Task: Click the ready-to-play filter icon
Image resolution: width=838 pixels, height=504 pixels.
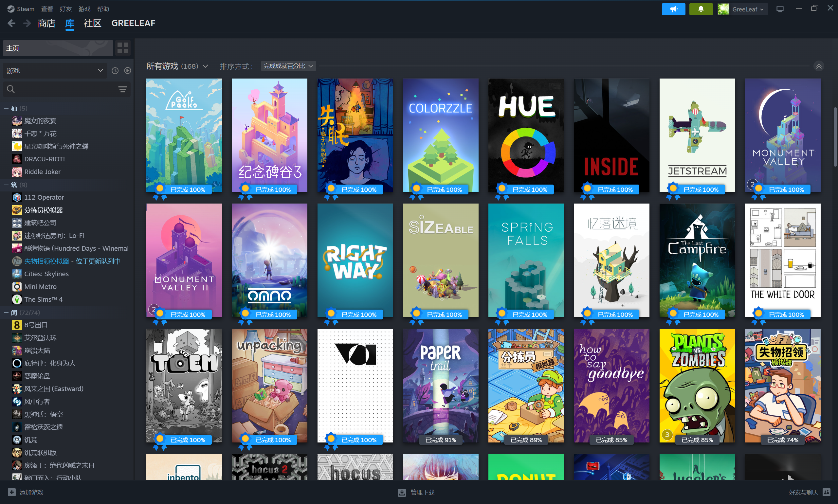Action: tap(128, 71)
